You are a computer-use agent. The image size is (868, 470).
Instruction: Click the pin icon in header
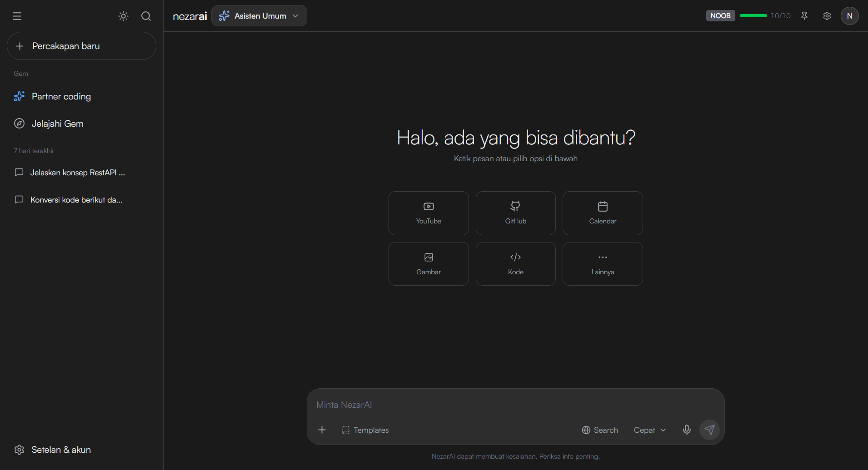pyautogui.click(x=804, y=16)
